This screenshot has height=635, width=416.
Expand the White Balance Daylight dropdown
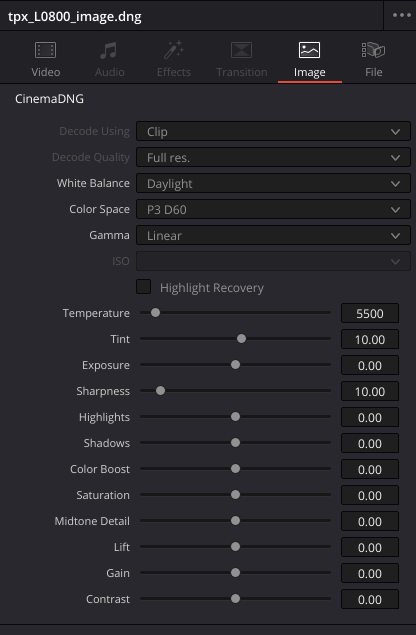point(273,183)
